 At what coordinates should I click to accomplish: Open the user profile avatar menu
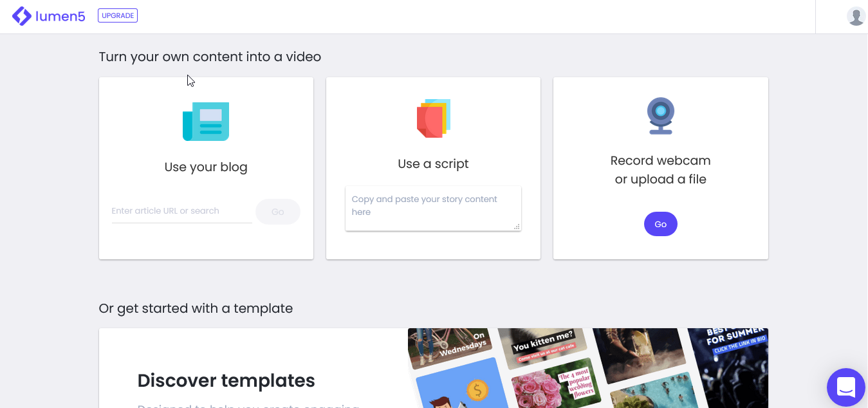pyautogui.click(x=856, y=16)
